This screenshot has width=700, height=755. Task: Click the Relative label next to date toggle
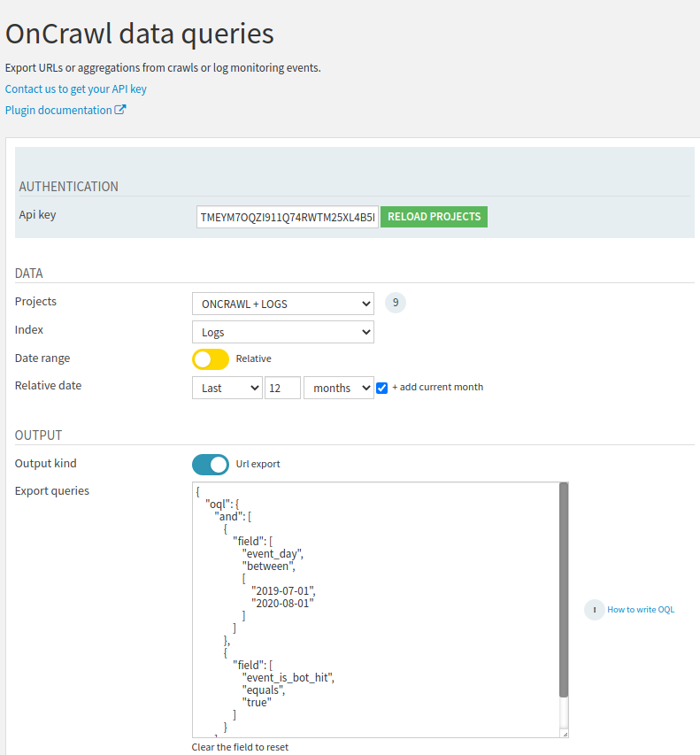point(253,358)
